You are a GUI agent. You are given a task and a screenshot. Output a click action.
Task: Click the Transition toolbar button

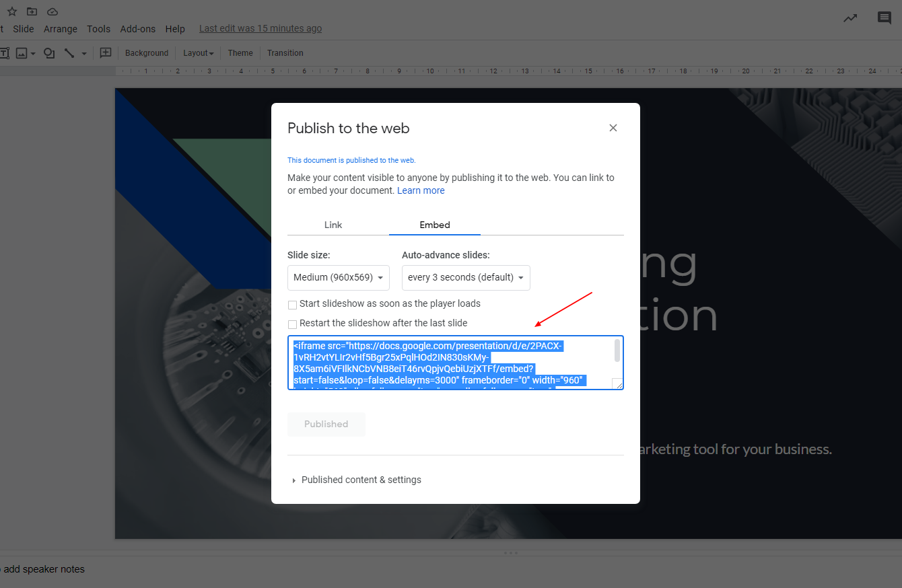tap(285, 53)
